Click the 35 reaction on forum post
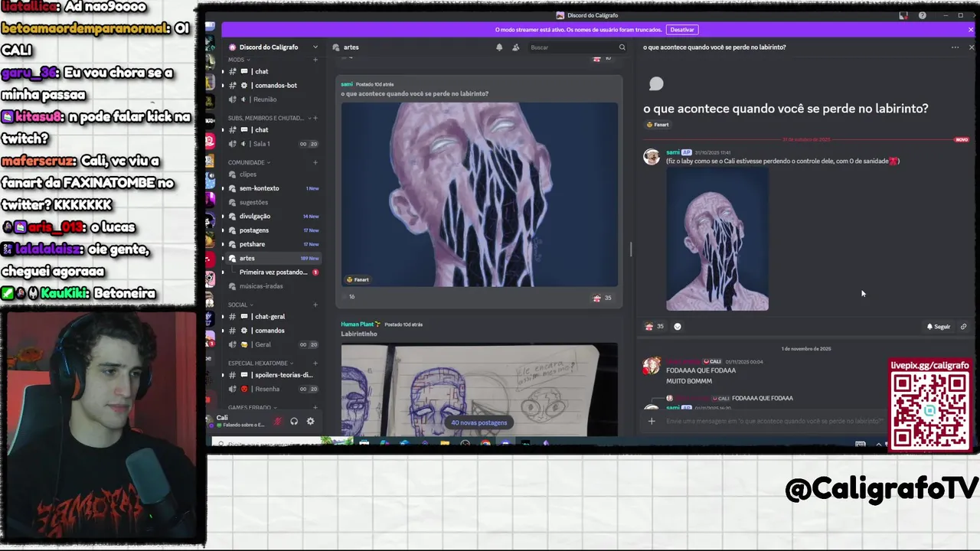This screenshot has width=980, height=551. click(603, 298)
